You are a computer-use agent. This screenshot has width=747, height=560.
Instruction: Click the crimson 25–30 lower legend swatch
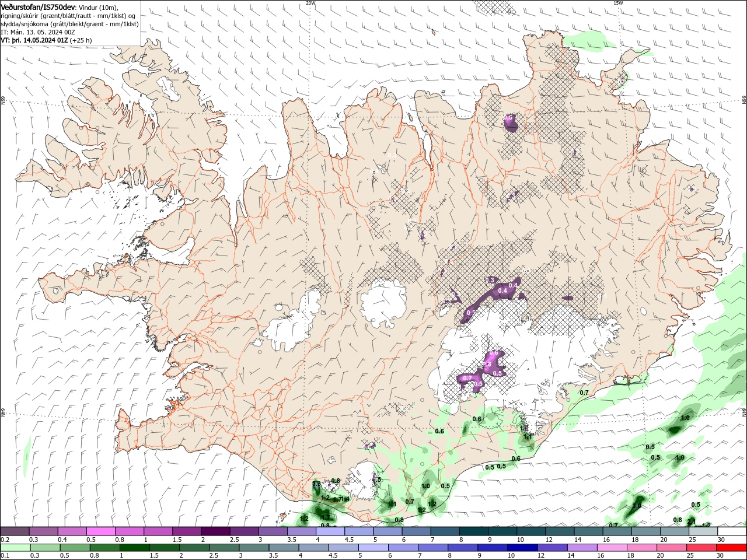[701, 548]
